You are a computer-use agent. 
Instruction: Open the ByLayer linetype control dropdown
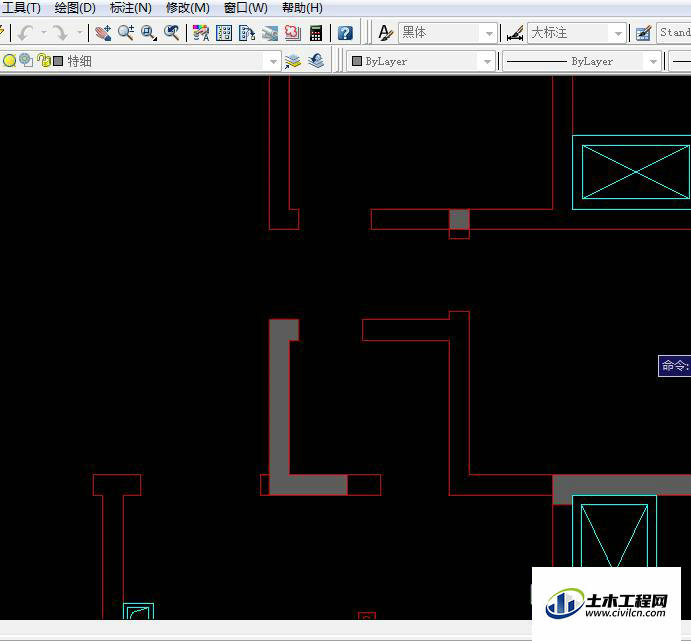(653, 61)
